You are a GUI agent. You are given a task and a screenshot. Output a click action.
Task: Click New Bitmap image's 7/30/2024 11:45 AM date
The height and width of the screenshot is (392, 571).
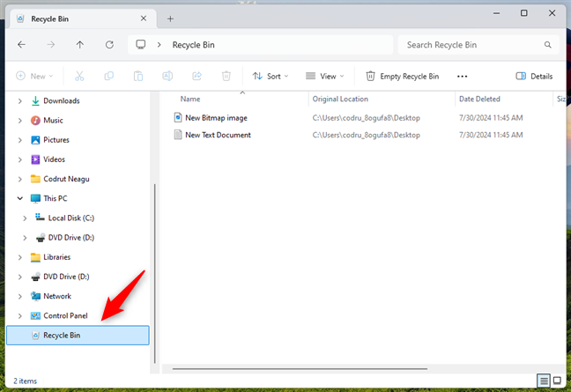click(x=491, y=118)
